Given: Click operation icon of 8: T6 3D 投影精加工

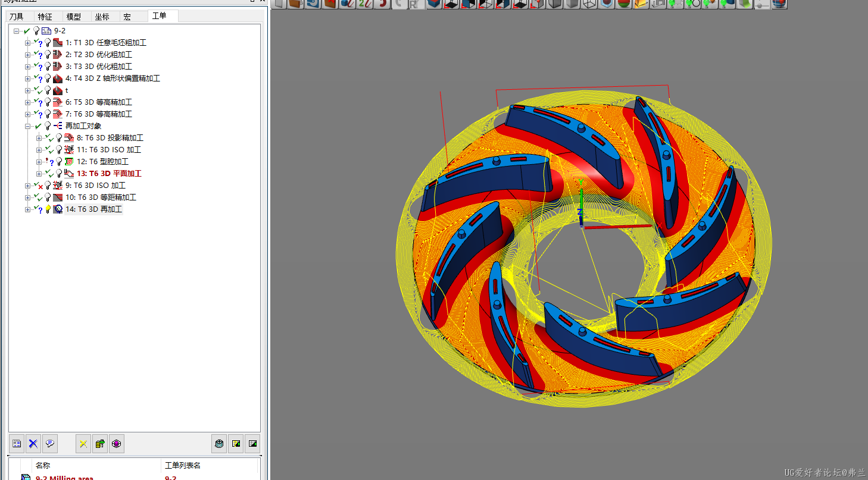Looking at the screenshot, I should tap(69, 138).
